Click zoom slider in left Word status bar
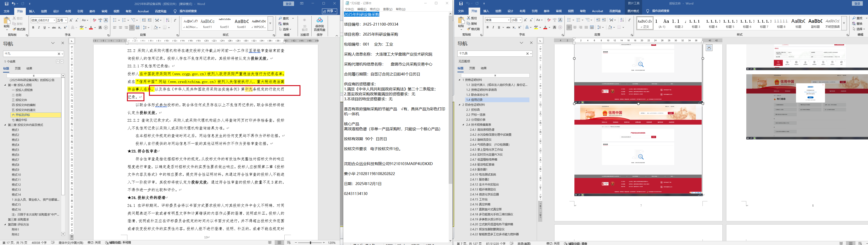Viewport: 868px width, 245px height. click(310, 243)
